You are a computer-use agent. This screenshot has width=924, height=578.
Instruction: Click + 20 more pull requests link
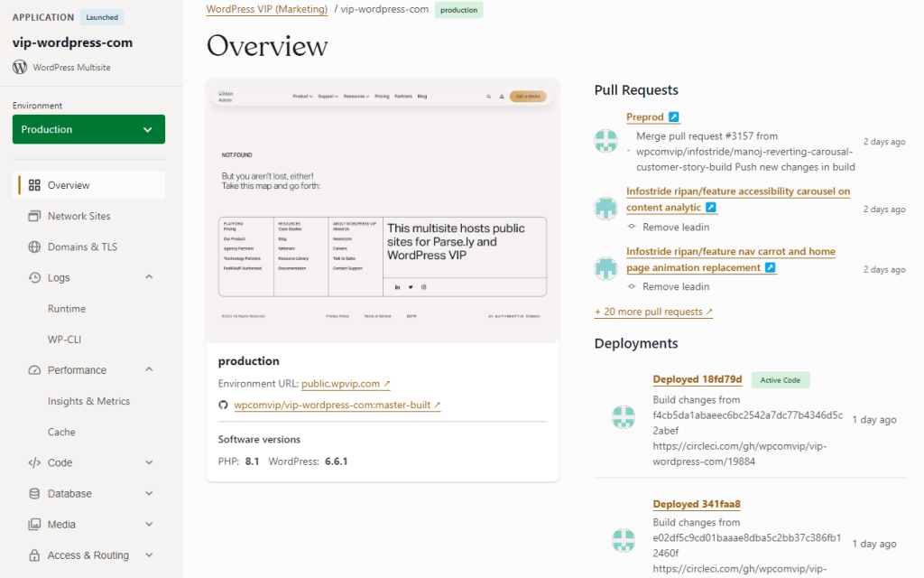click(653, 312)
